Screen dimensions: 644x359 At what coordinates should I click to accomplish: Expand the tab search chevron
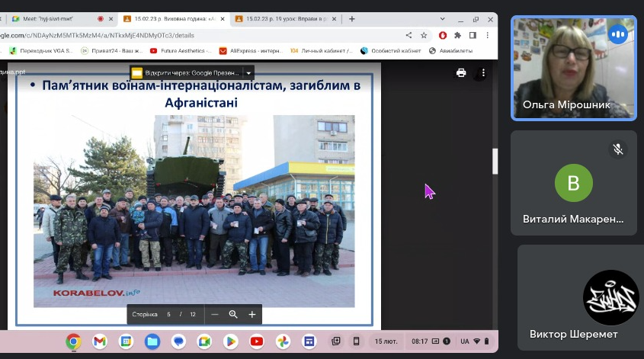click(x=442, y=19)
